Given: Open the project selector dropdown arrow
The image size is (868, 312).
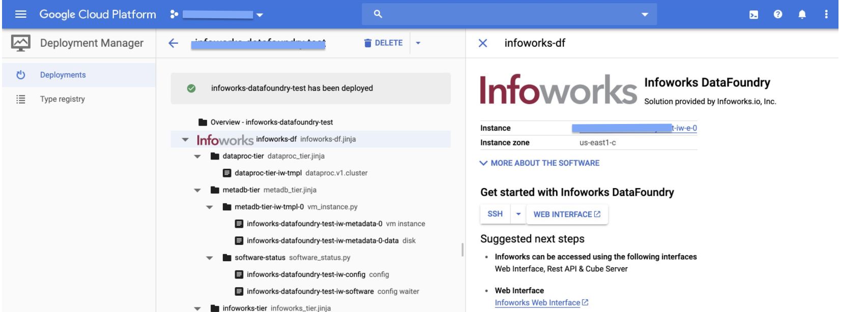Looking at the screenshot, I should click(260, 15).
